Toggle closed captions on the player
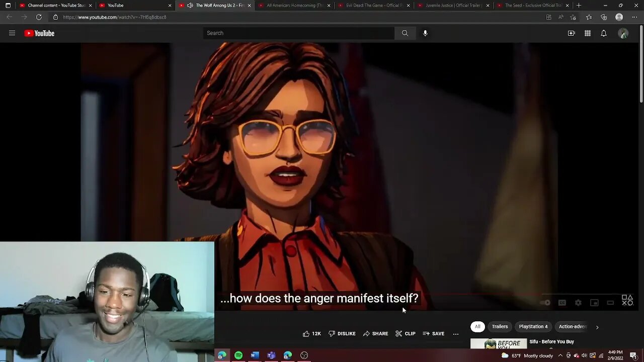This screenshot has width=644, height=362. (562, 303)
